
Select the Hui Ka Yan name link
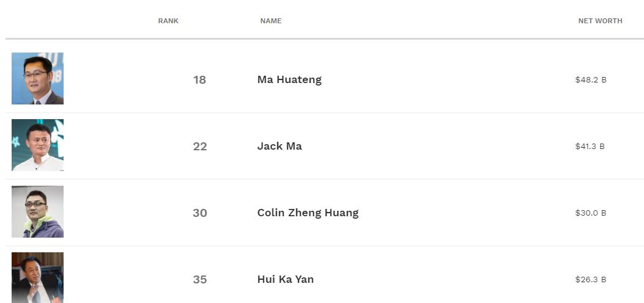286,279
